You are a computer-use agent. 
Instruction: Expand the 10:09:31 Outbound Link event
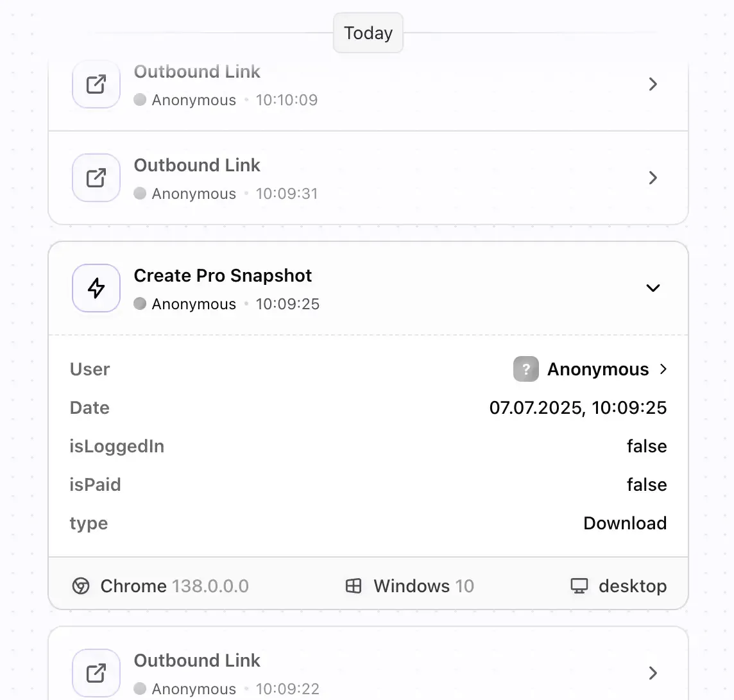653,178
